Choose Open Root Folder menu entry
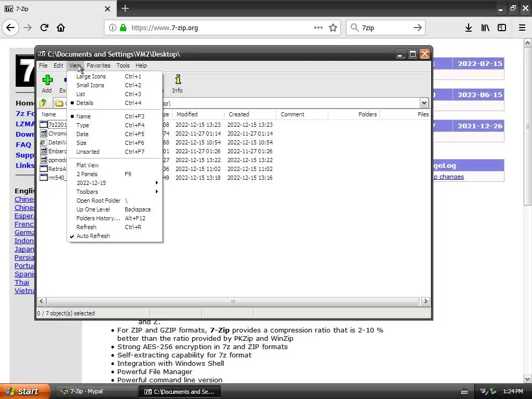 coord(115,201)
